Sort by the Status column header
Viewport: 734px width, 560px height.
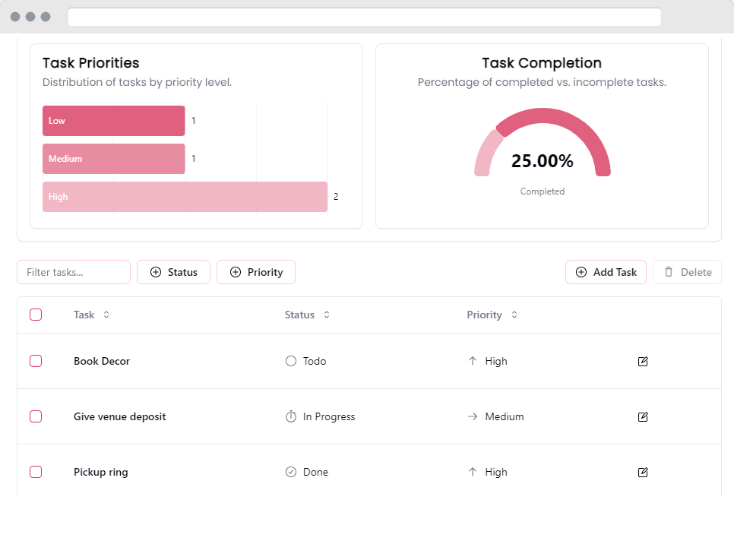tap(307, 315)
